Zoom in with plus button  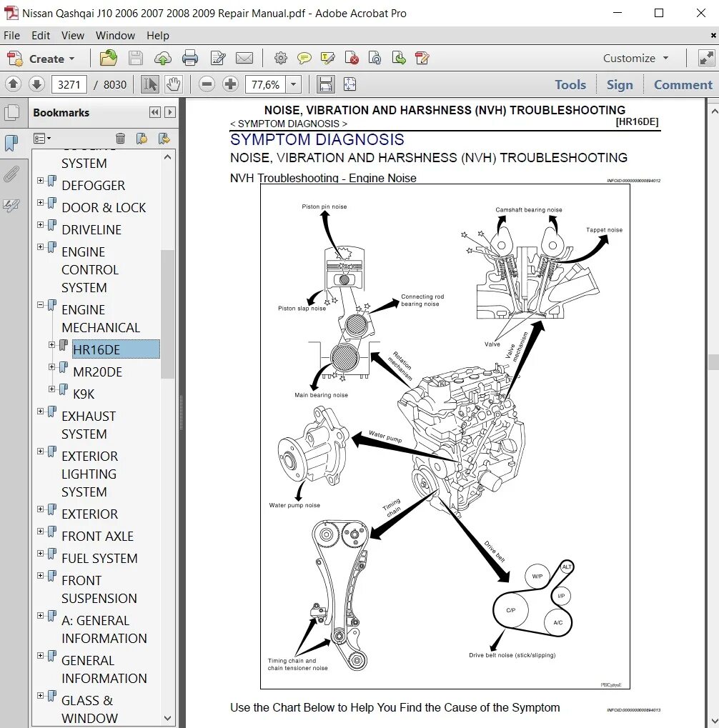(230, 84)
